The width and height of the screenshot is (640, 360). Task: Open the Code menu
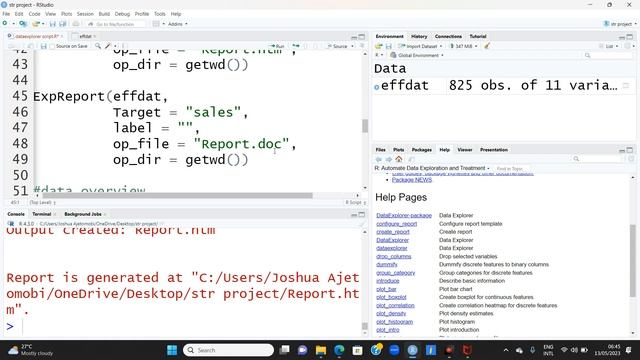coord(34,14)
